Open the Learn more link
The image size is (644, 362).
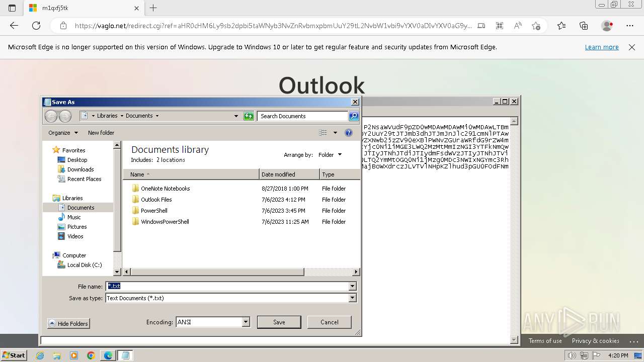click(x=602, y=47)
